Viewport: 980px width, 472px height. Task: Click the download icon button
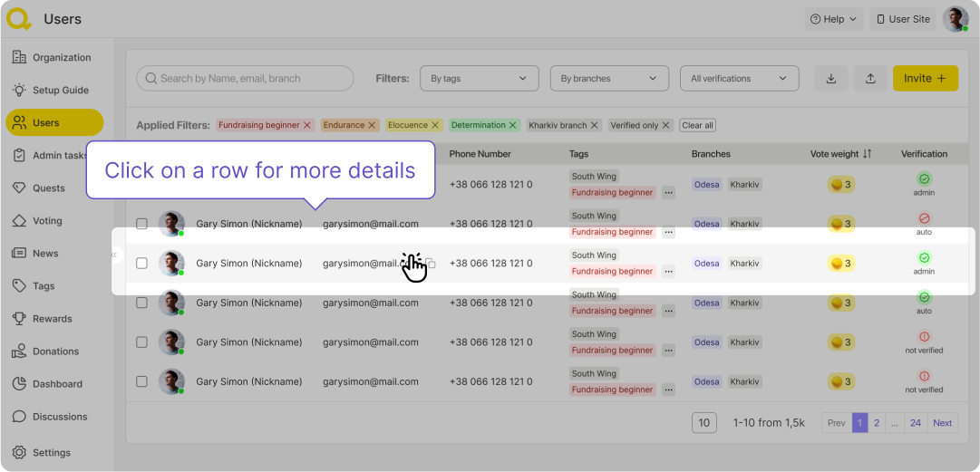[831, 79]
